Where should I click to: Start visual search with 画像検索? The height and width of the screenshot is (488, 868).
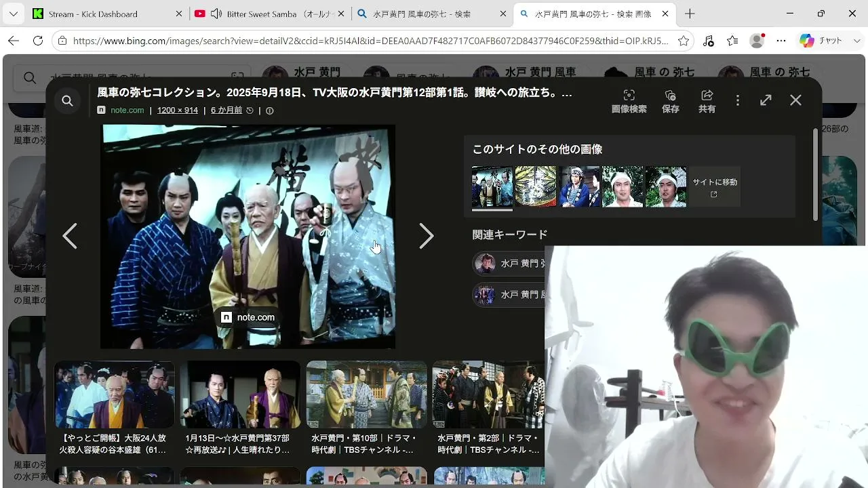[x=629, y=102]
